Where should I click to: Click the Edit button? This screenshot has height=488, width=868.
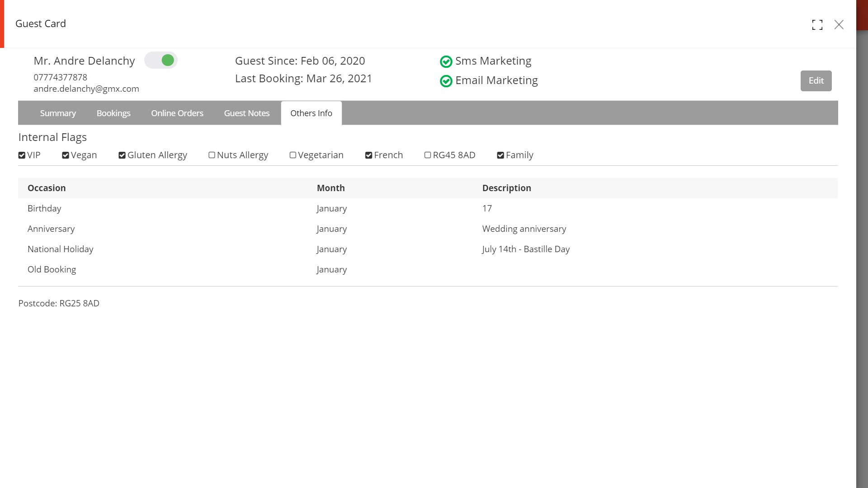[816, 81]
